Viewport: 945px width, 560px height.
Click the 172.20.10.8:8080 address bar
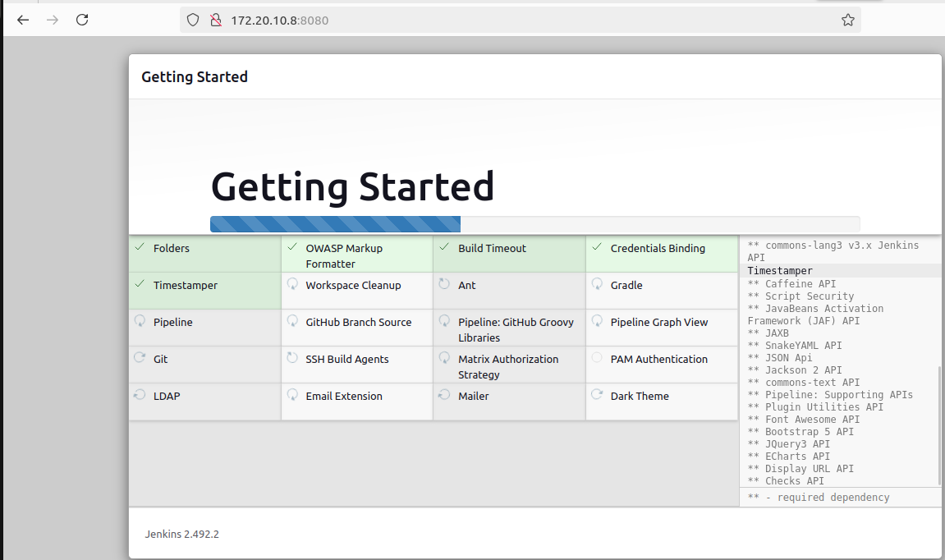(x=520, y=20)
